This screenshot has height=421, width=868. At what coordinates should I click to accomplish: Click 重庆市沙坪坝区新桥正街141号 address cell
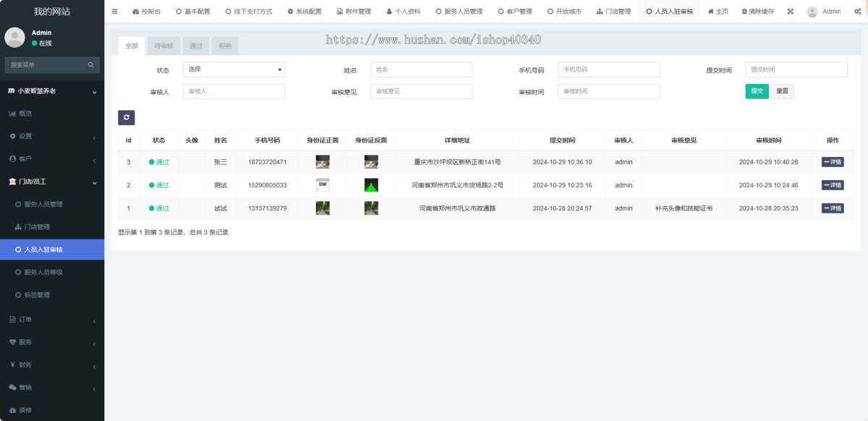click(457, 162)
